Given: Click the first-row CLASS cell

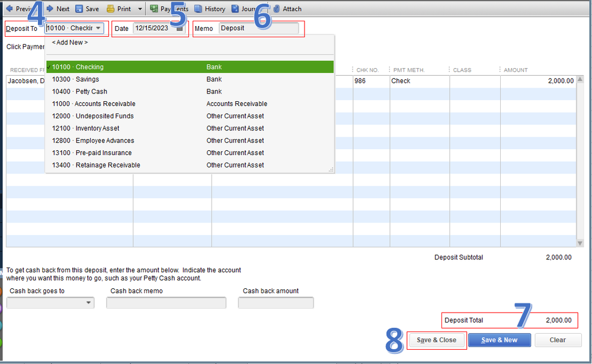Looking at the screenshot, I should click(x=475, y=80).
